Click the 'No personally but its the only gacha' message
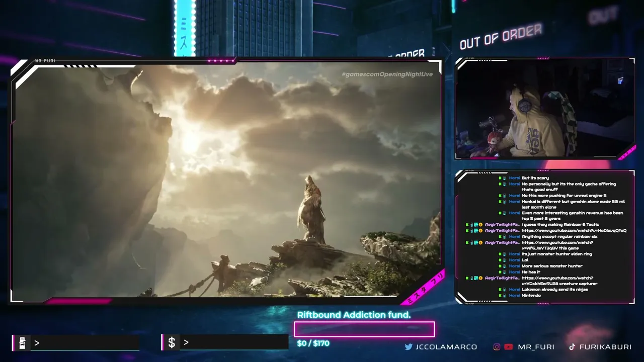This screenshot has width=644, height=362. [569, 187]
